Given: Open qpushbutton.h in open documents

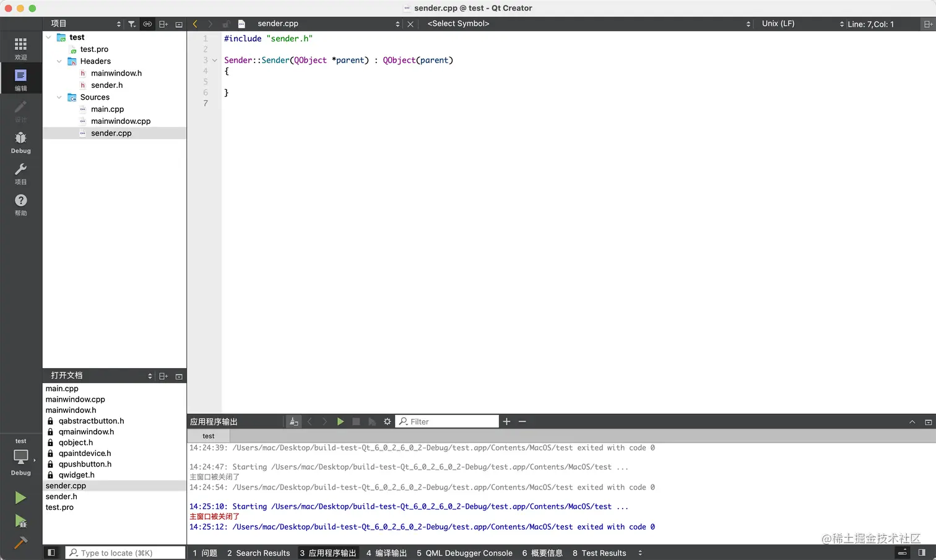Looking at the screenshot, I should (x=85, y=464).
